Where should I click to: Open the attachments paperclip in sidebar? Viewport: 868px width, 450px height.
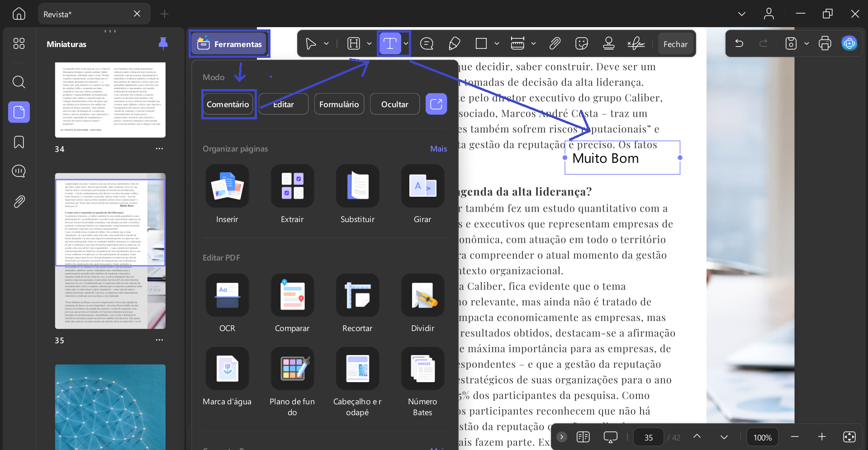(19, 201)
